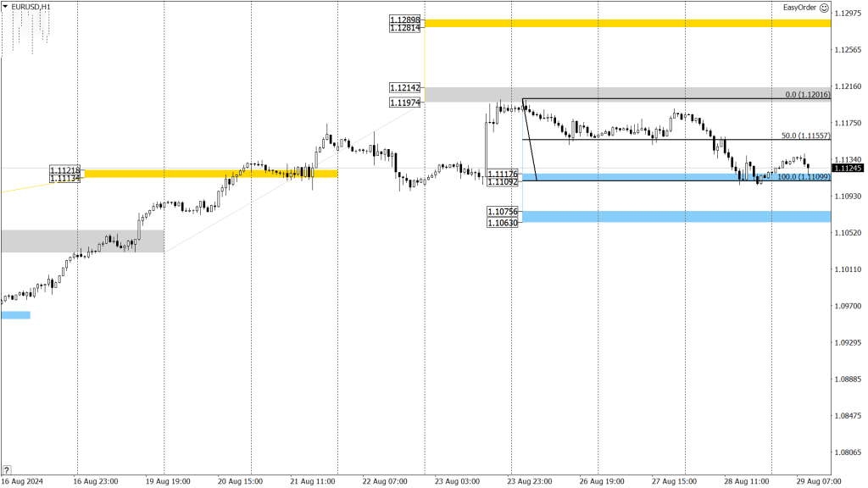This screenshot has width=868, height=488.
Task: Click the 1.11974 zone boundary label
Action: (x=405, y=103)
